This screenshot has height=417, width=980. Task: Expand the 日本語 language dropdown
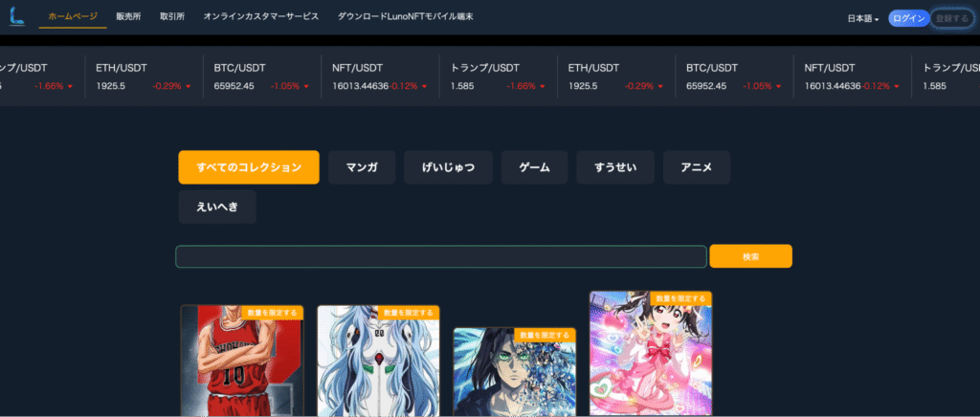(863, 19)
